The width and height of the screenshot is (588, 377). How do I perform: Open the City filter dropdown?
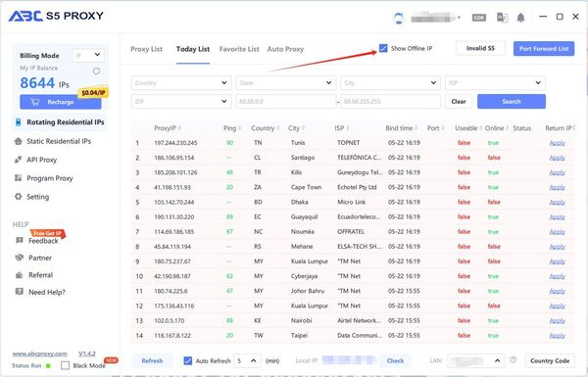pos(390,83)
